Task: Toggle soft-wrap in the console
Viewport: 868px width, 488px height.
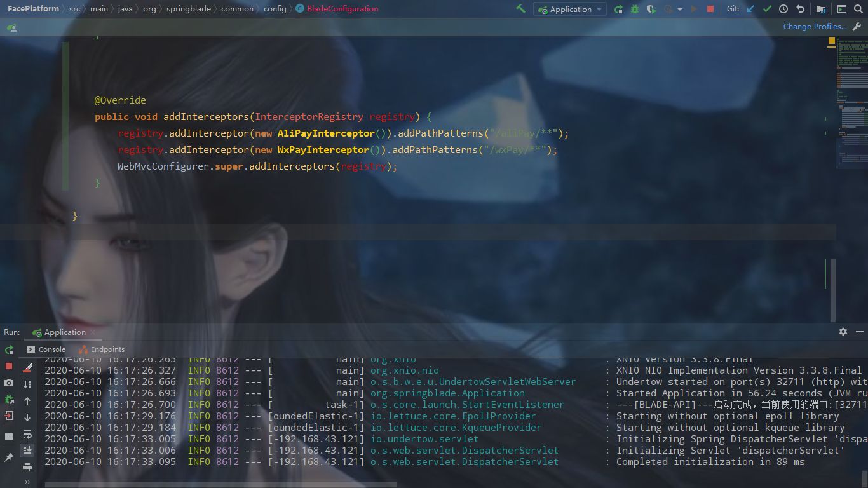Action: tap(27, 435)
